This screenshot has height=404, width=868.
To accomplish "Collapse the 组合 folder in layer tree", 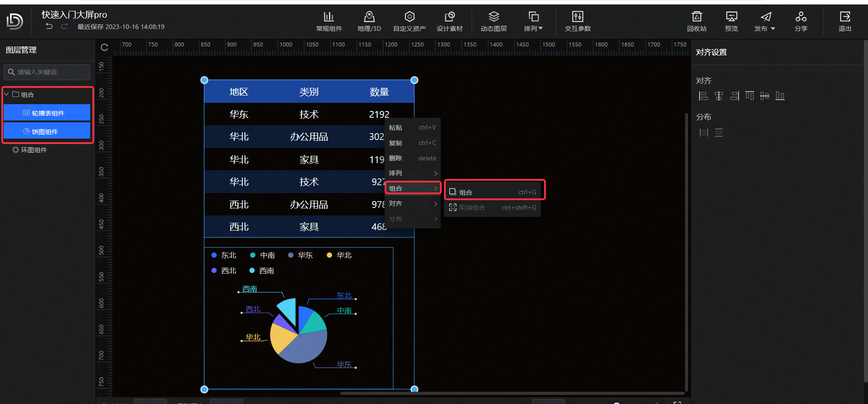I will pyautogui.click(x=7, y=95).
